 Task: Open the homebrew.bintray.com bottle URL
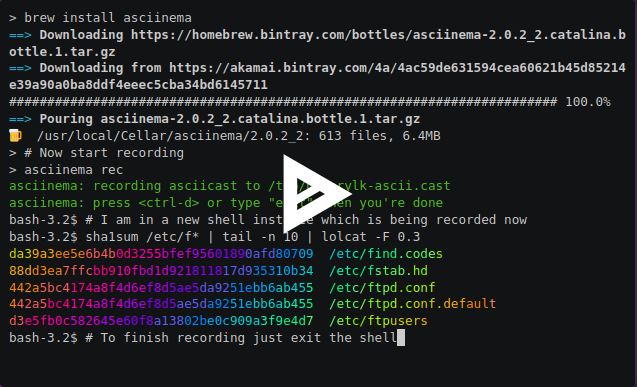point(317,43)
